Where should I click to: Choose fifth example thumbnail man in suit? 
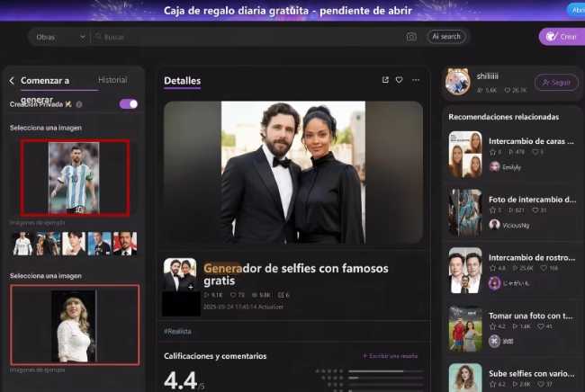point(125,244)
